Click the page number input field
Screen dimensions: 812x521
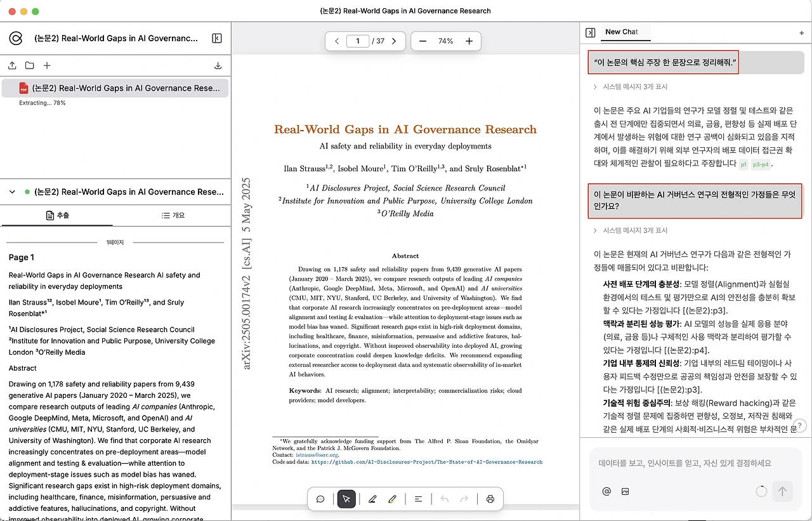tap(358, 41)
